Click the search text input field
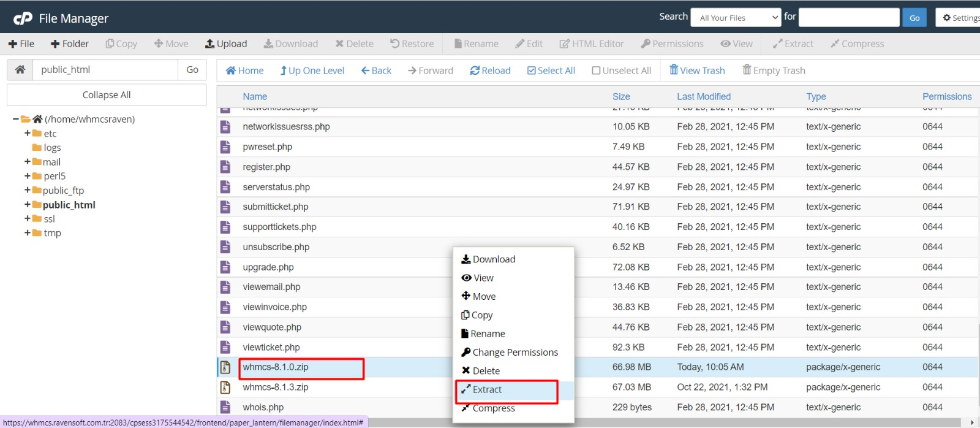 pos(848,18)
